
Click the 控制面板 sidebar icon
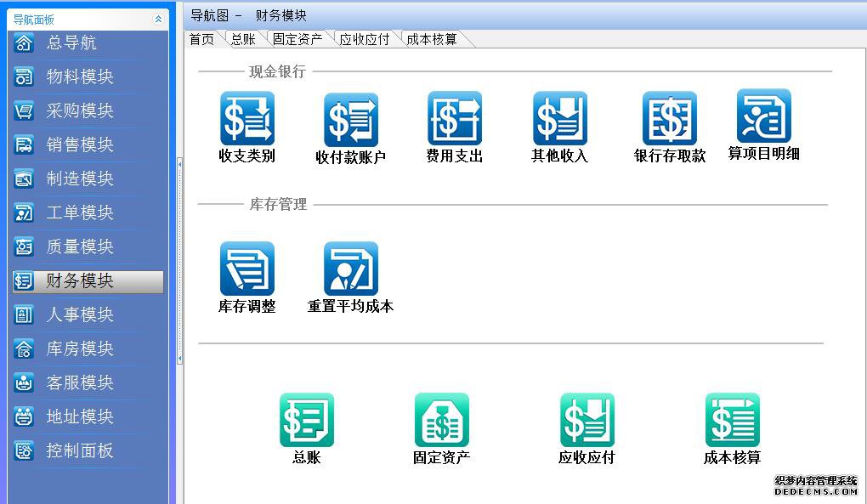(24, 451)
